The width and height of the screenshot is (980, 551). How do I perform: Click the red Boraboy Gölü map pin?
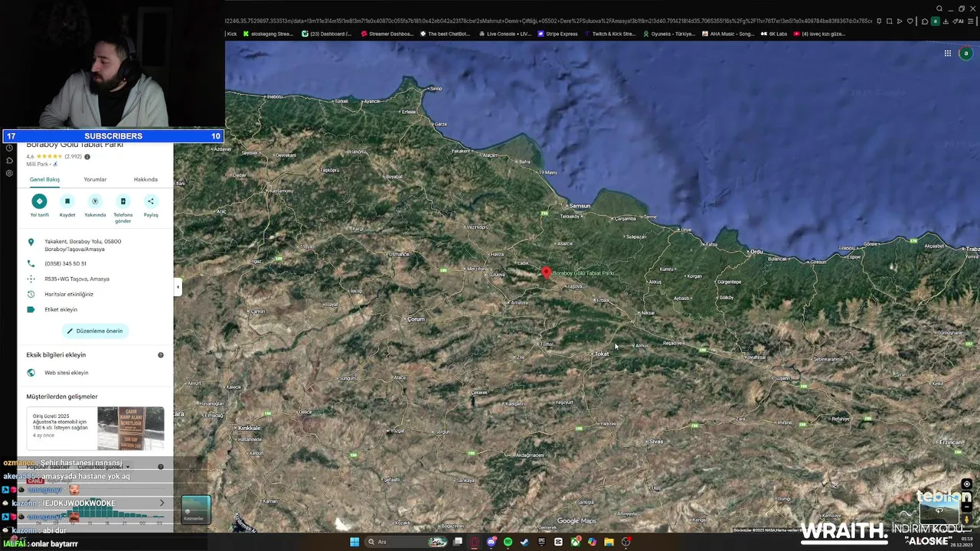coord(546,272)
